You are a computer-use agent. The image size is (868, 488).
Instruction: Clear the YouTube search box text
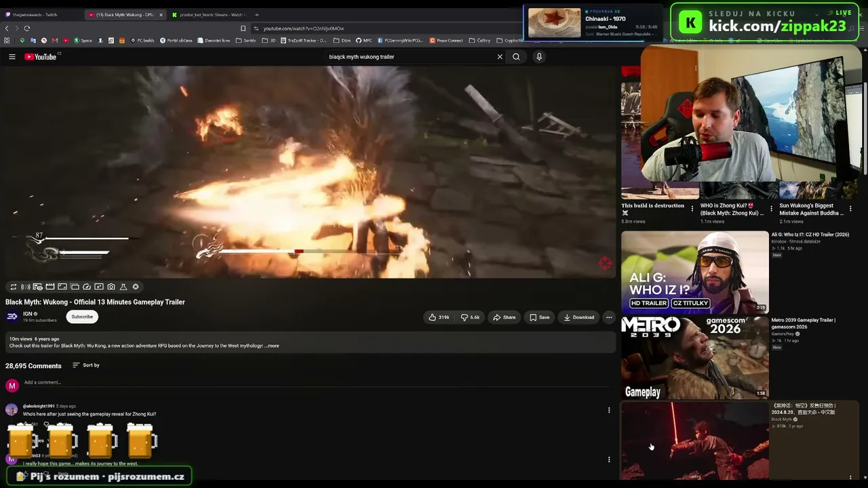coord(500,57)
